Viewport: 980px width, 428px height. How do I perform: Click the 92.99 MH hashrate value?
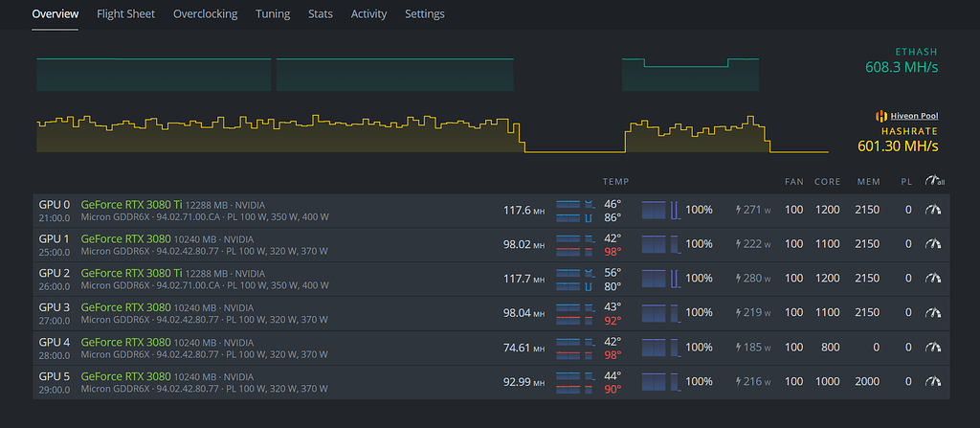[x=523, y=382]
